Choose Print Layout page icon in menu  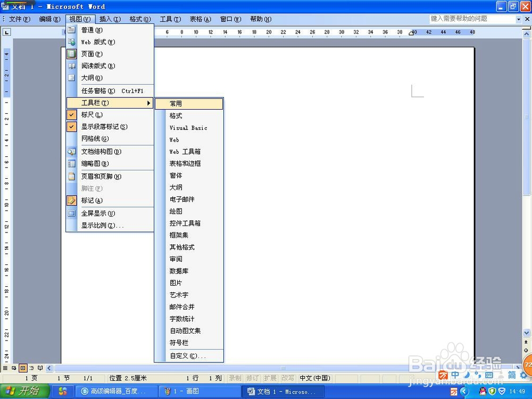(72, 54)
